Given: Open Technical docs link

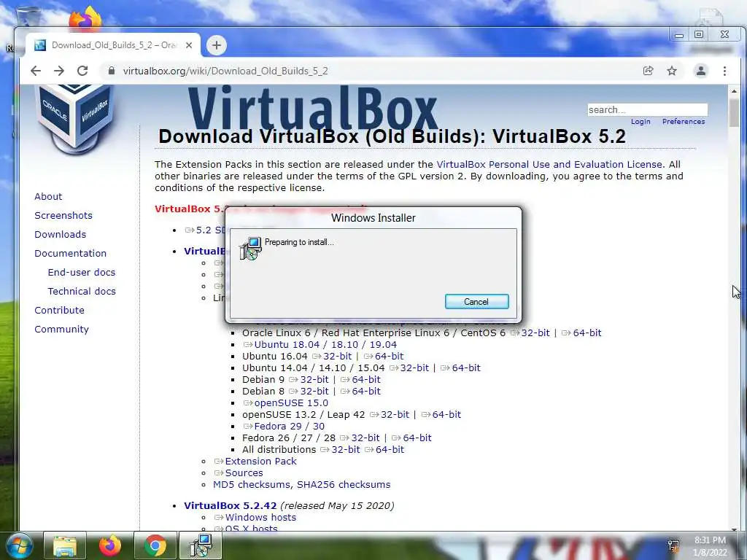Looking at the screenshot, I should pos(82,291).
